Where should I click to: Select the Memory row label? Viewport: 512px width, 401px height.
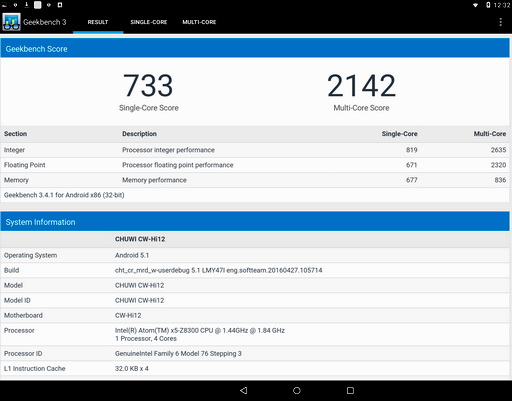pyautogui.click(x=16, y=180)
